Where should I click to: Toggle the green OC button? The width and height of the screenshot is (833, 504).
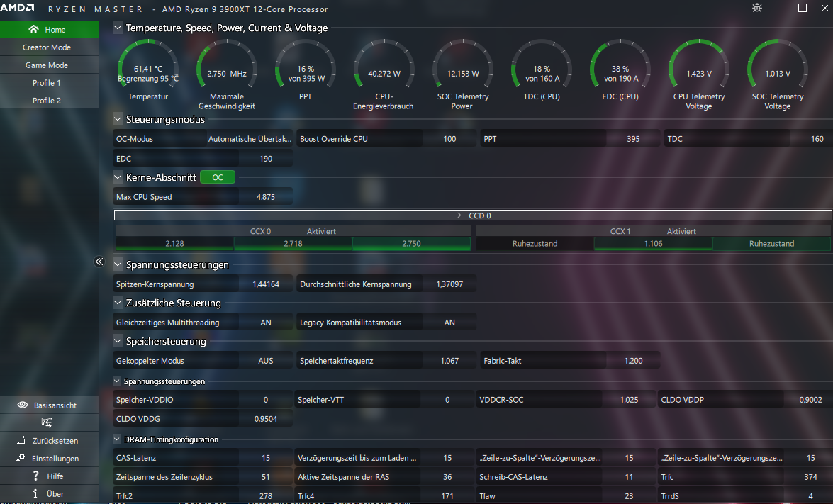[x=217, y=177]
